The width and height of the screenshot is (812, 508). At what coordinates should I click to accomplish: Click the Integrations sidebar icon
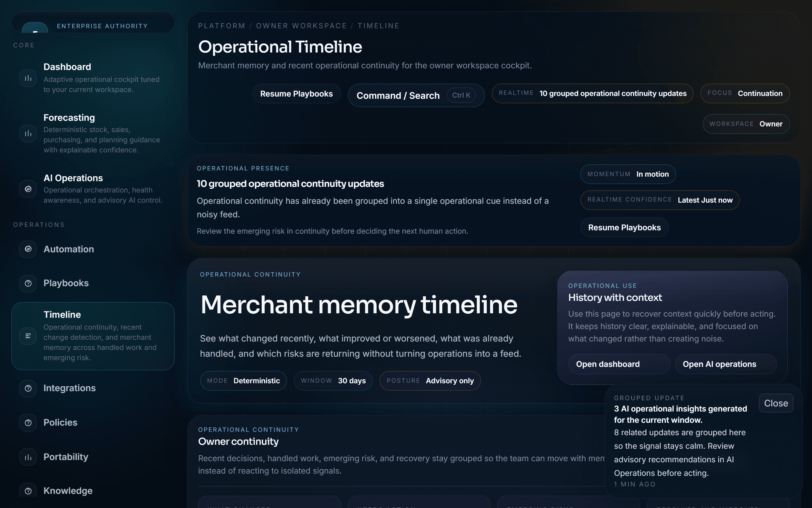click(x=28, y=388)
